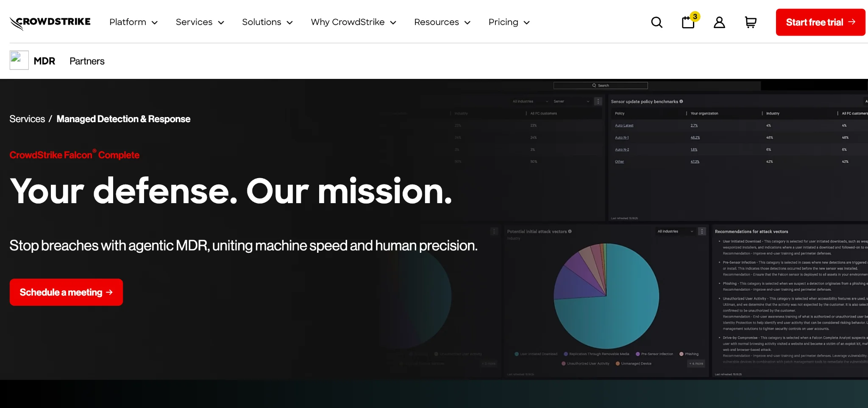The height and width of the screenshot is (408, 868).
Task: Expand the Why CrowdStrike chevron
Action: (x=393, y=23)
